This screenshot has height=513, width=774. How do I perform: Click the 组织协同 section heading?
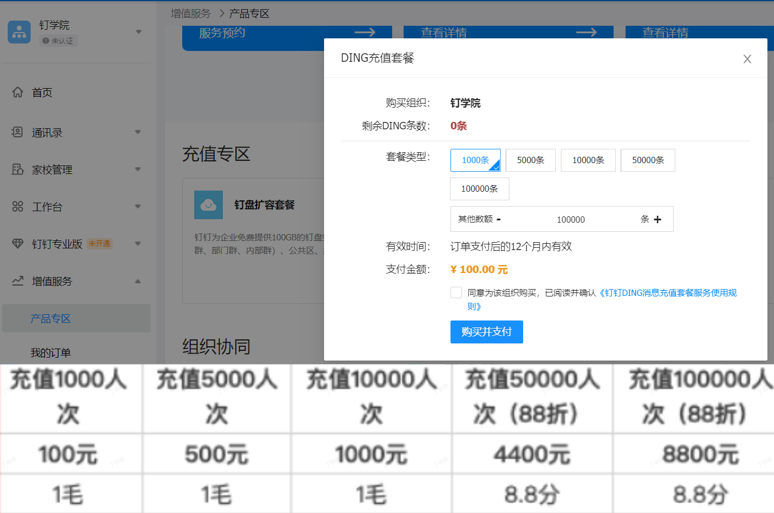pos(216,347)
